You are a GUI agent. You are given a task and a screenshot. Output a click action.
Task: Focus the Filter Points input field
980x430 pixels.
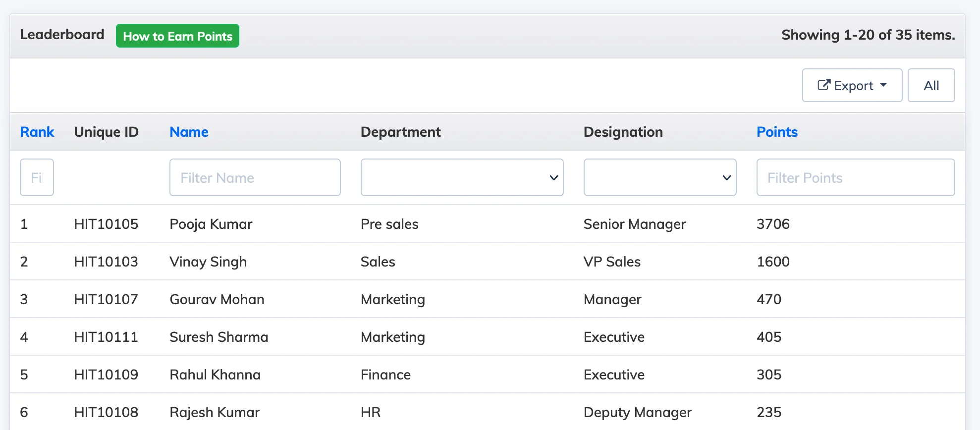coord(856,177)
